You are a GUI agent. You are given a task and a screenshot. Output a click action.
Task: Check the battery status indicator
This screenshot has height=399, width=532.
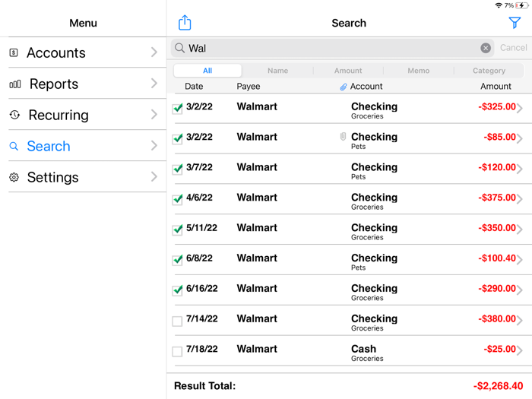point(521,5)
